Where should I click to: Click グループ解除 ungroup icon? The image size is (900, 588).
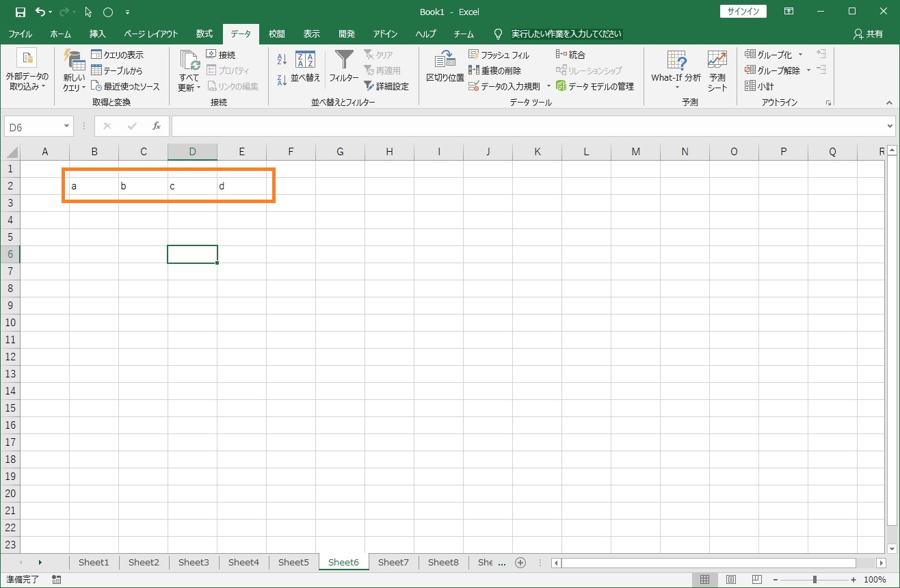tap(750, 70)
